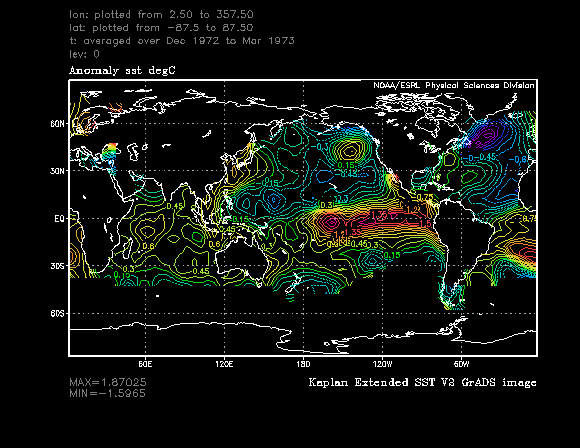
Task: Click the 30N latitude axis label
Action: (x=57, y=171)
